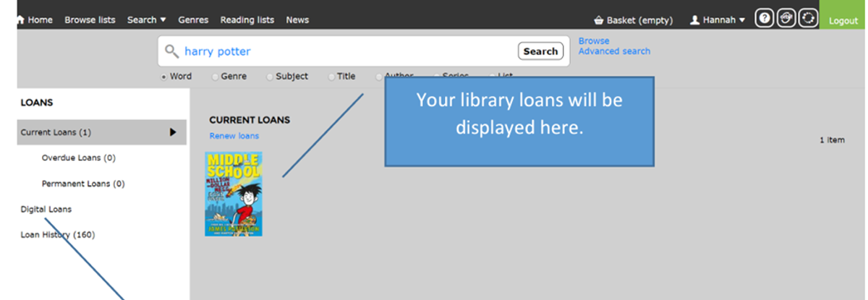
Task: Open Browse lists in navigation bar
Action: point(90,20)
